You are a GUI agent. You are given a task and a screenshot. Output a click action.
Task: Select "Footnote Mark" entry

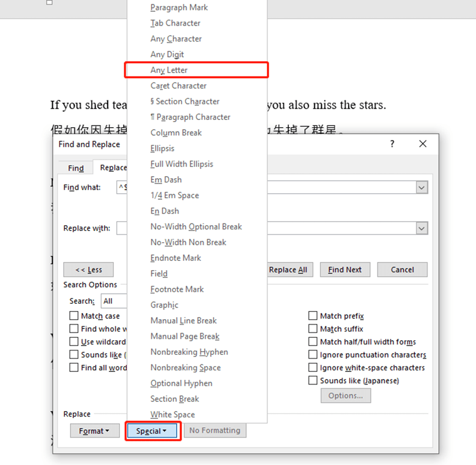point(177,289)
